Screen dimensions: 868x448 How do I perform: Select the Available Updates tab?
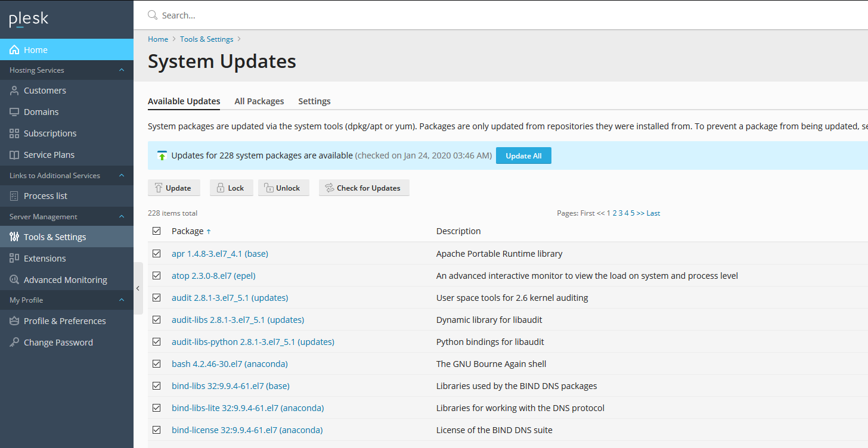point(184,101)
